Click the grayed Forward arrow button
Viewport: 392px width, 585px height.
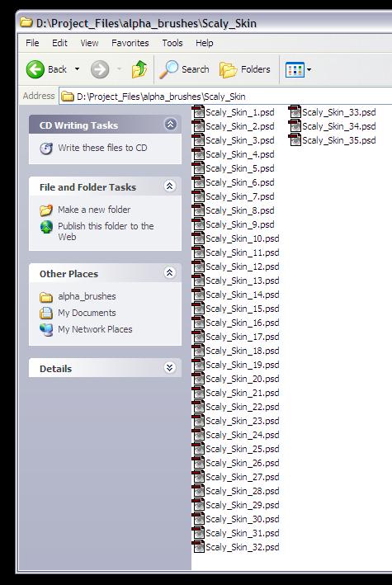coord(100,69)
